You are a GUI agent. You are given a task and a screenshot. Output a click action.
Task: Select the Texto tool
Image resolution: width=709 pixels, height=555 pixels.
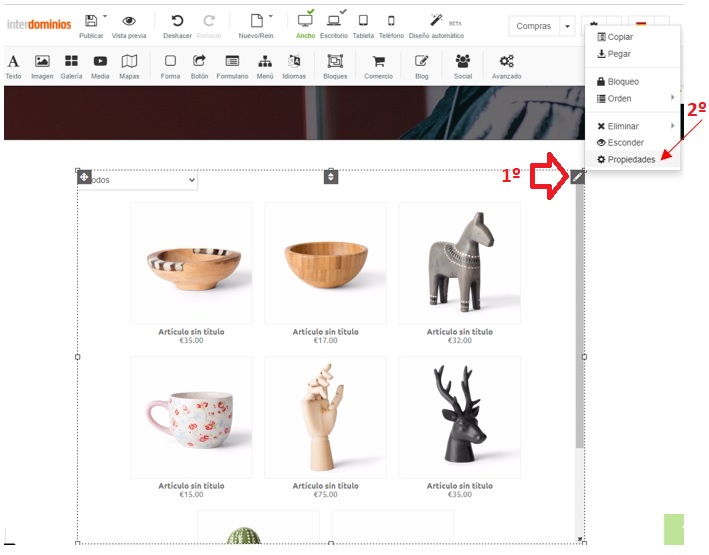pos(13,66)
